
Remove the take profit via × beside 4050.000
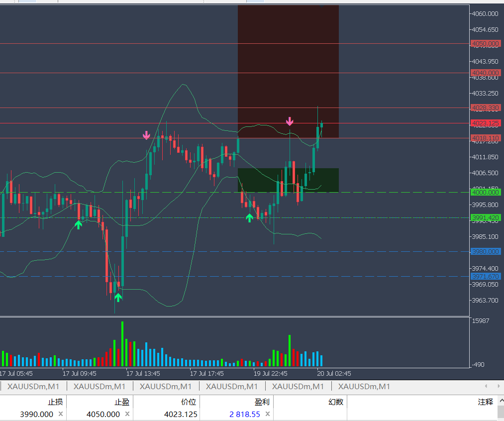(127, 414)
